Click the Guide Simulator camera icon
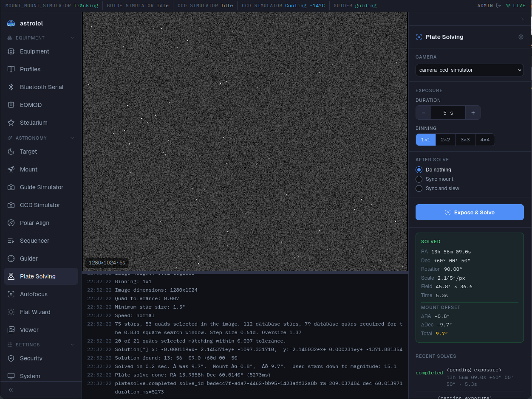The height and width of the screenshot is (399, 532). tap(11, 187)
